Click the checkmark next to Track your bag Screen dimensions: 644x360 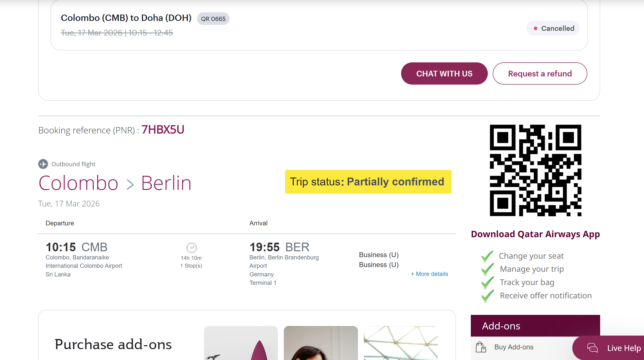[x=487, y=282]
